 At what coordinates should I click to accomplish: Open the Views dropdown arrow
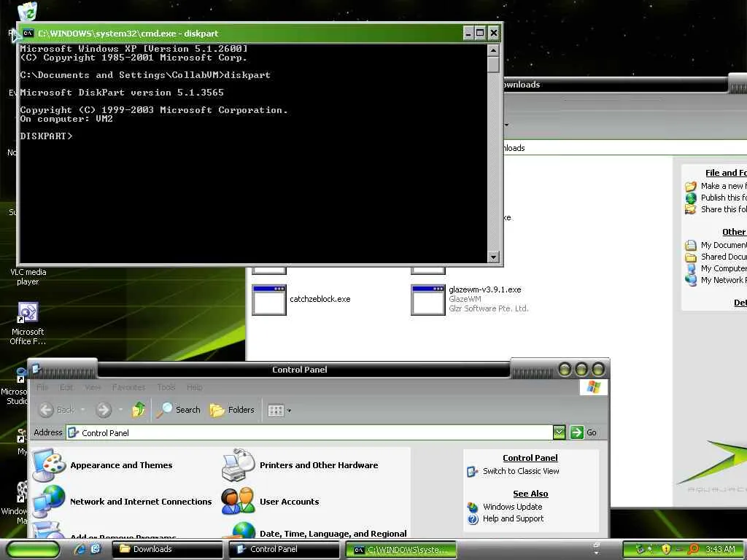289,411
